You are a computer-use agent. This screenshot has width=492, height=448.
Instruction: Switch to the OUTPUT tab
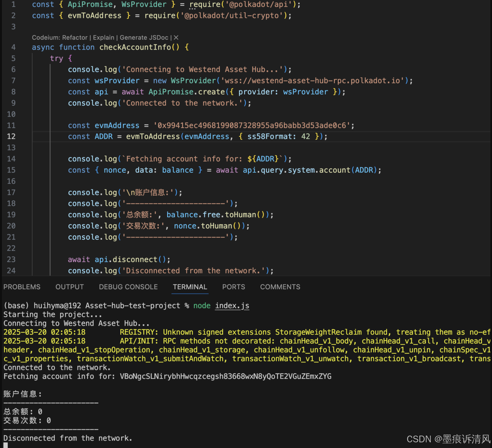(70, 287)
